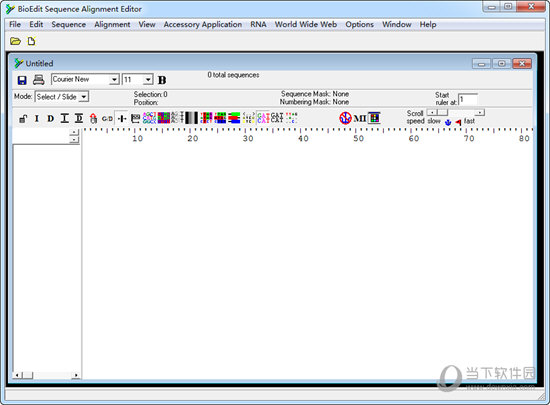
Task: Choose colored AGCT text view mode
Action: tap(149, 118)
